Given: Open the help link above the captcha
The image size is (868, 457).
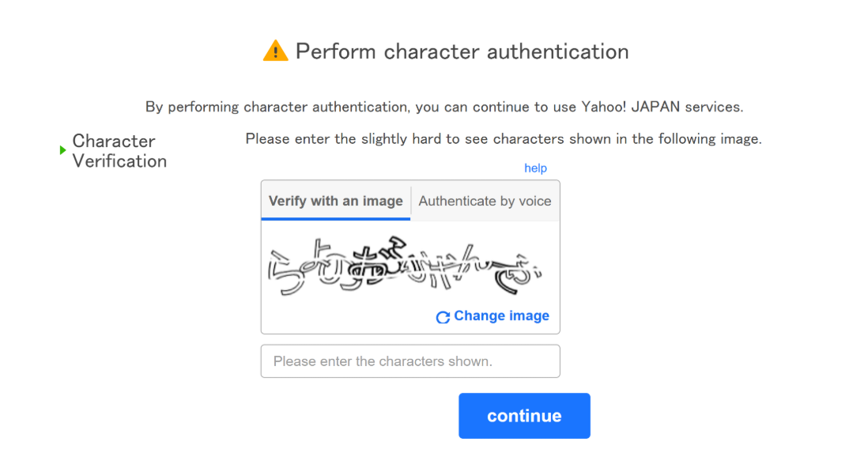Looking at the screenshot, I should point(535,168).
